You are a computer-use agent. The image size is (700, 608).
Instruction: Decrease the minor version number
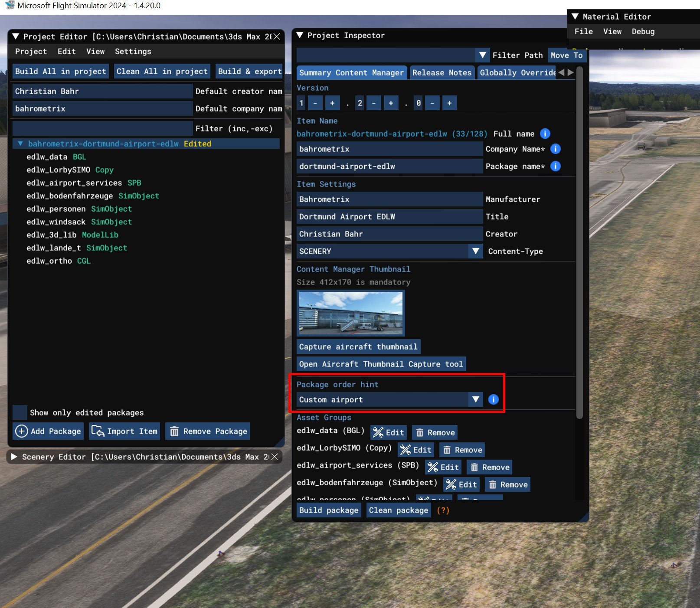click(x=374, y=103)
